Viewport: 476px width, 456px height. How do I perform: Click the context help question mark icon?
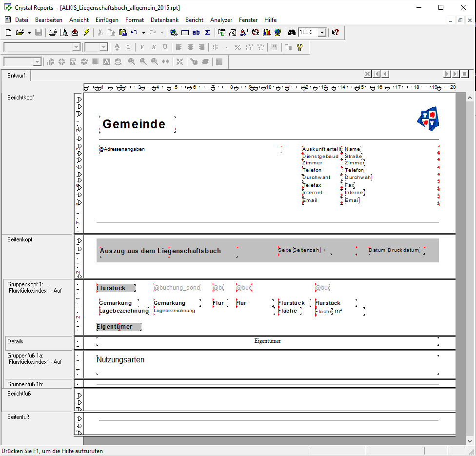335,32
